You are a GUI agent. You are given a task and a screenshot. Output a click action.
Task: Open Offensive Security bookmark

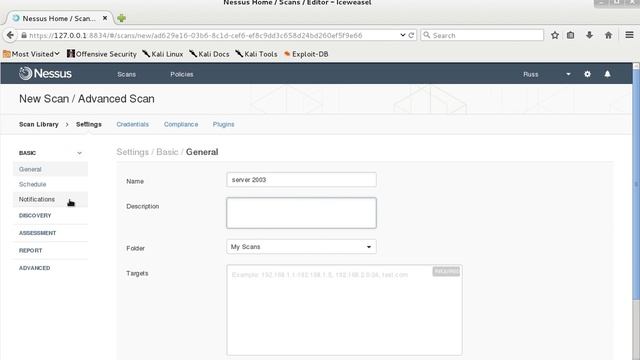click(102, 54)
